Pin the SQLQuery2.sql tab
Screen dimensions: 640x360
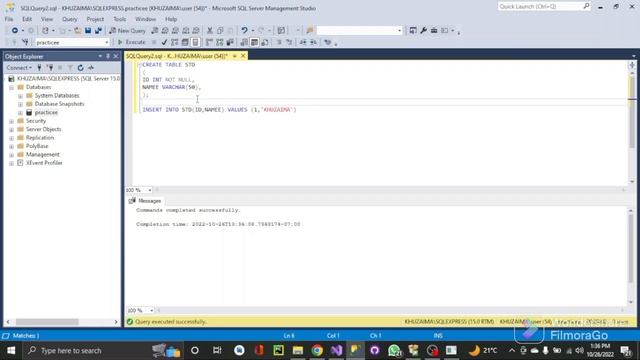click(x=235, y=56)
